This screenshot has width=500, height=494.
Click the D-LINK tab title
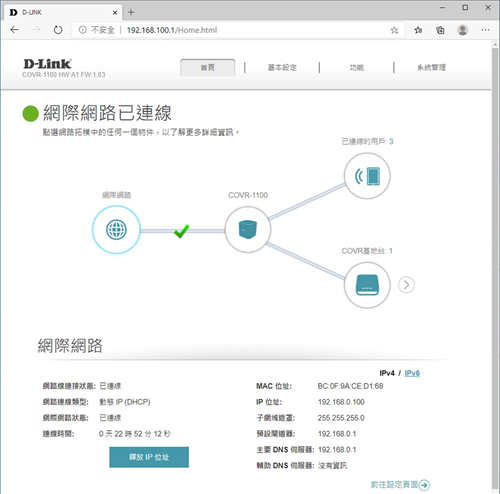click(32, 12)
